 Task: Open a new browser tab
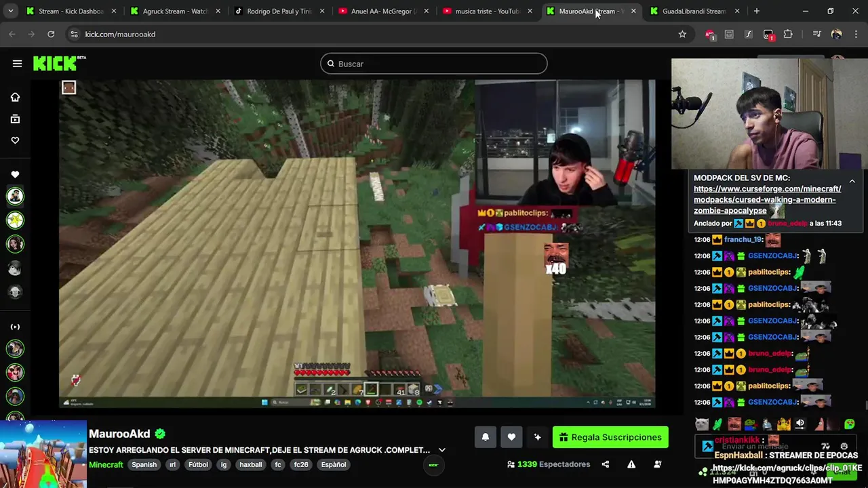click(756, 12)
